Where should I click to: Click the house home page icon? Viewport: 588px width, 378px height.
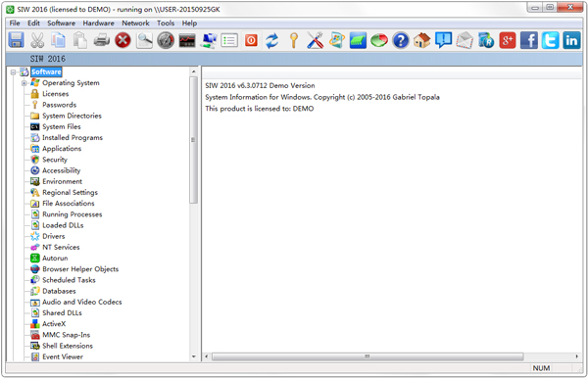point(421,40)
